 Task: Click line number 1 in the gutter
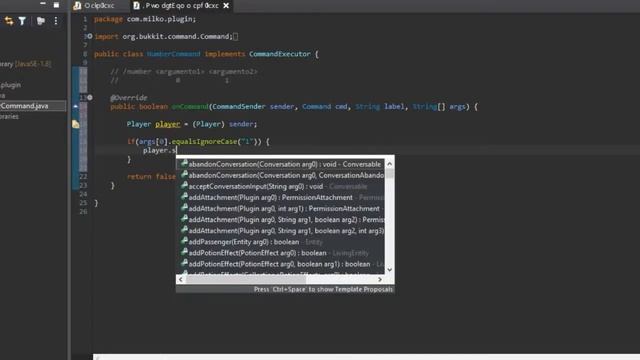[x=85, y=19]
